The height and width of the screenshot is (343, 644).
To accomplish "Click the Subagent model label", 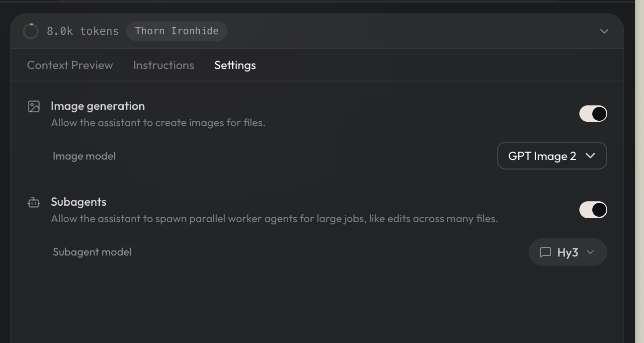I will click(92, 252).
